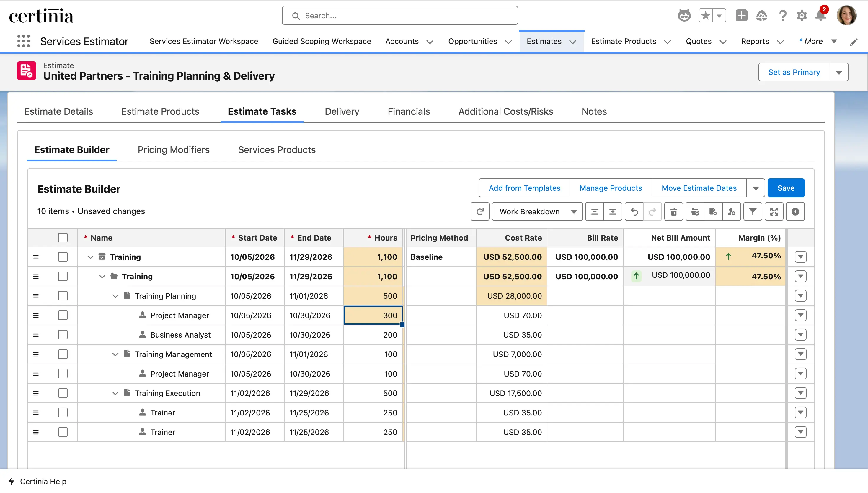
Task: Open the Financials tab
Action: point(409,111)
